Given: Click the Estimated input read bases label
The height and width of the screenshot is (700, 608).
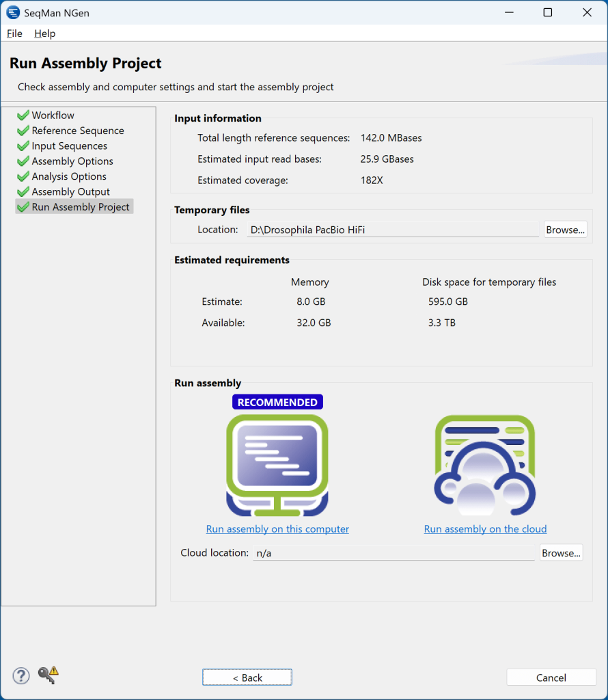Looking at the screenshot, I should pos(259,159).
